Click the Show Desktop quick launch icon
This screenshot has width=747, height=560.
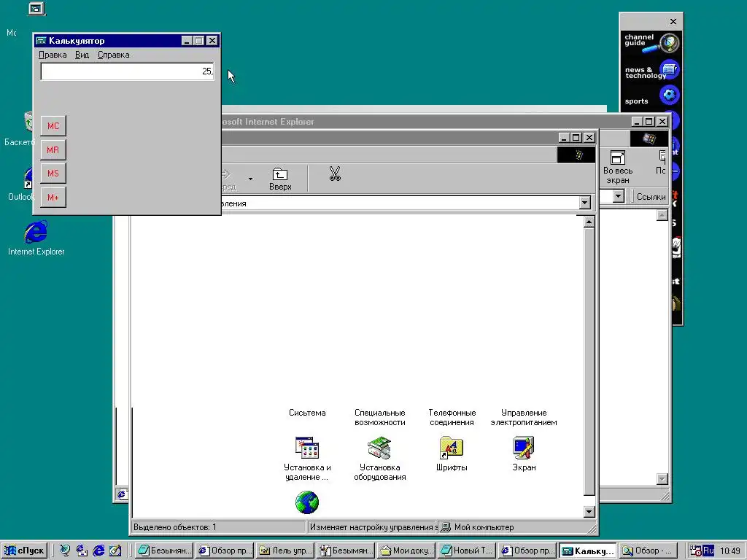pos(115,551)
